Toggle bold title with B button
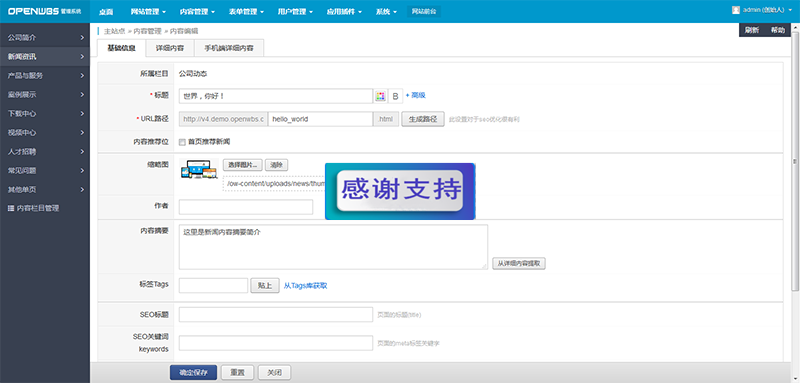This screenshot has height=383, width=800. pos(395,96)
